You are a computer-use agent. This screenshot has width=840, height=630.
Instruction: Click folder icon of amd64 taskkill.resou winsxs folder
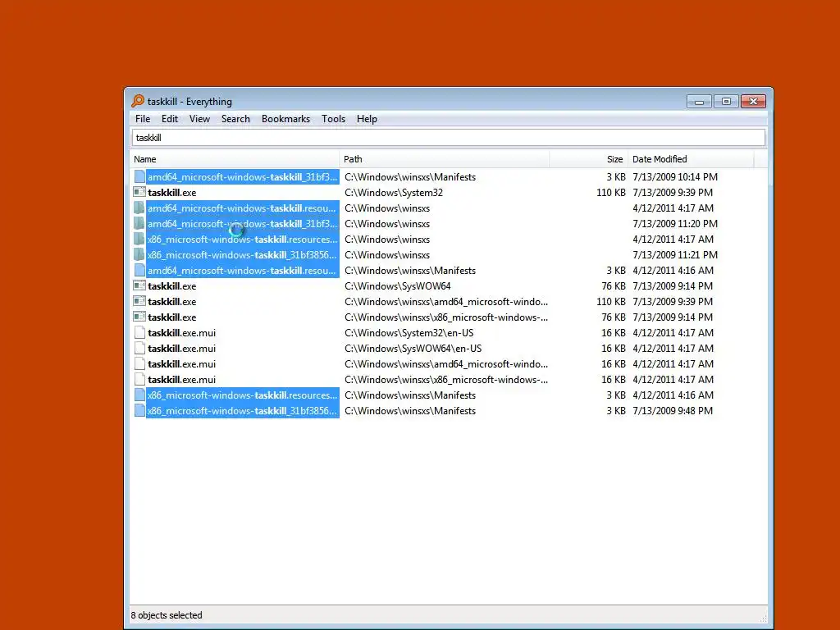[139, 208]
